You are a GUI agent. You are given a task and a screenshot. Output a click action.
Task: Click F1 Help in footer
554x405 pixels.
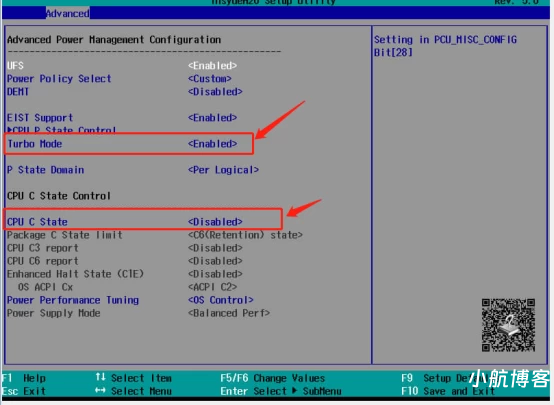[24, 378]
